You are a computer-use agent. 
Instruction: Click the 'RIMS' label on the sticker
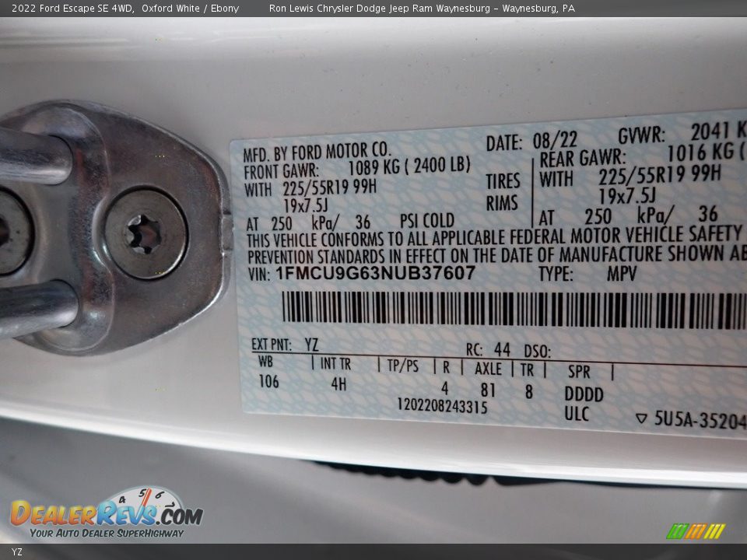[x=502, y=203]
